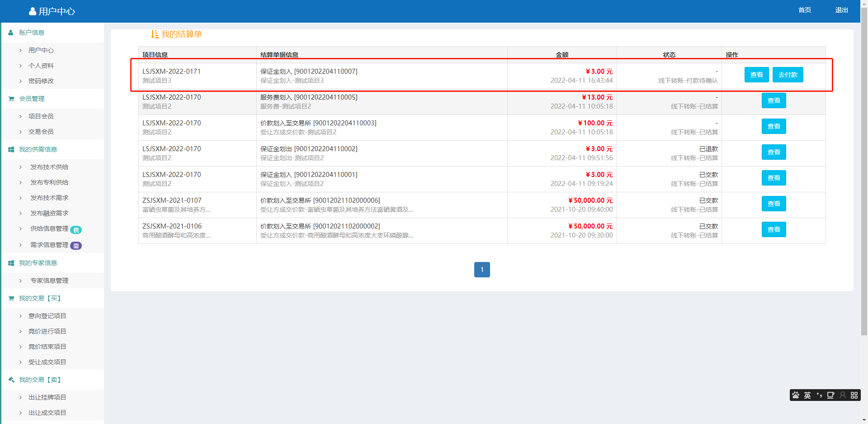Click 查看 for 服务费划入 9001202204110005
Screen dimensions: 868x424
[x=774, y=100]
